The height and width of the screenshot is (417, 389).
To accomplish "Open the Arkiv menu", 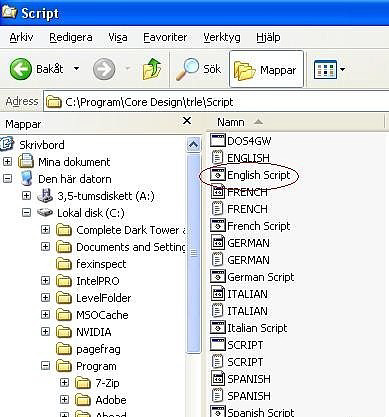I will pos(21,37).
